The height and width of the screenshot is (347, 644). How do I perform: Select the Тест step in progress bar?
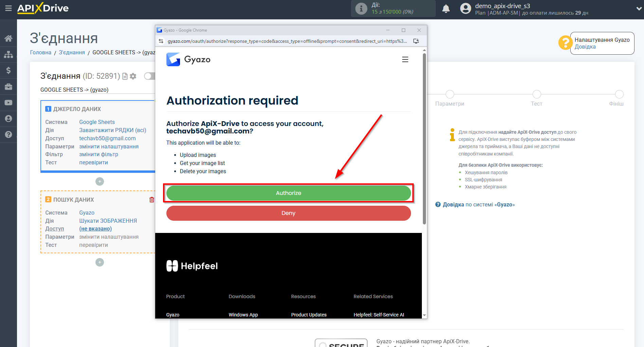point(536,94)
